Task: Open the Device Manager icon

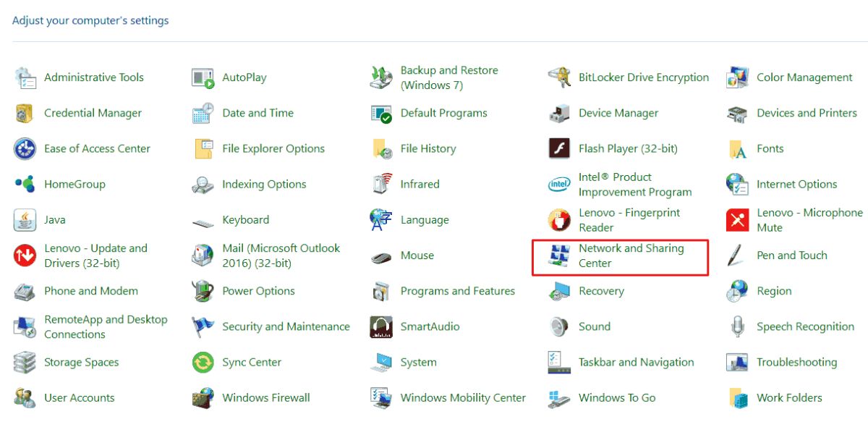Action: pyautogui.click(x=559, y=114)
